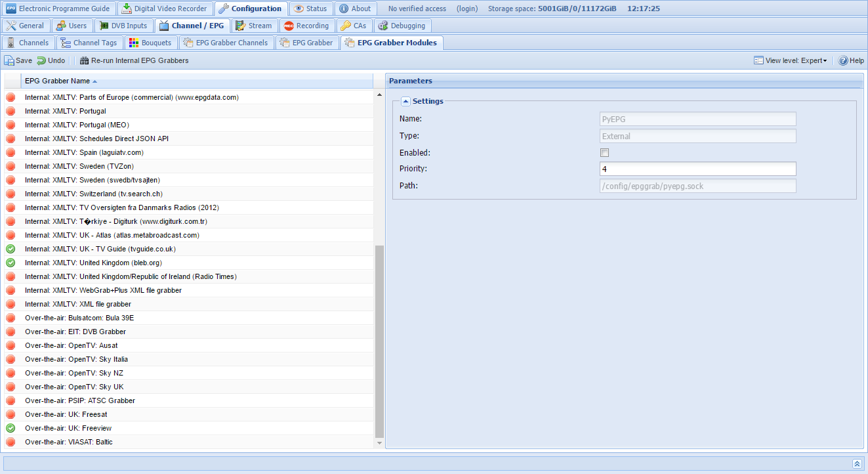Screen dimensions: 868x474
Task: Click the Name field showing PyEPG
Action: coord(698,119)
